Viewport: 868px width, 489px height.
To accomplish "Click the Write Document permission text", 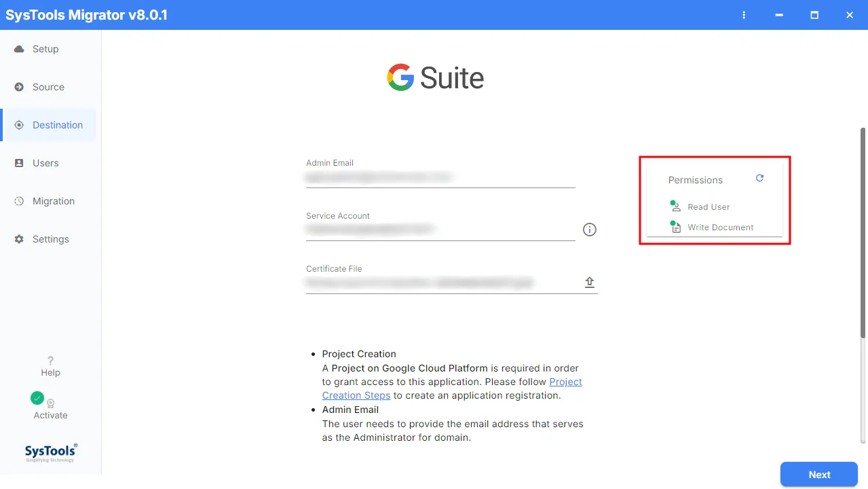I will coord(721,228).
